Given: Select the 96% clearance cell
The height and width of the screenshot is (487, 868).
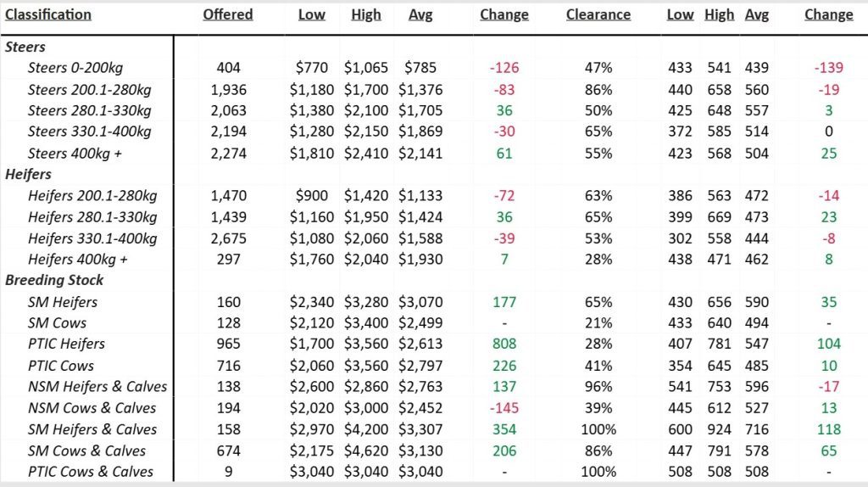Looking at the screenshot, I should click(x=598, y=386).
